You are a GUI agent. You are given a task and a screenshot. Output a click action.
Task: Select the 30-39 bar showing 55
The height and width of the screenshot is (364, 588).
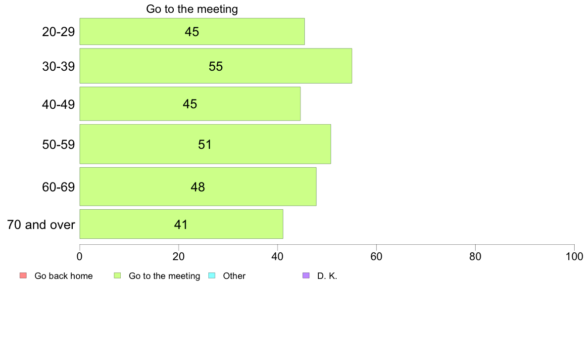(x=216, y=66)
